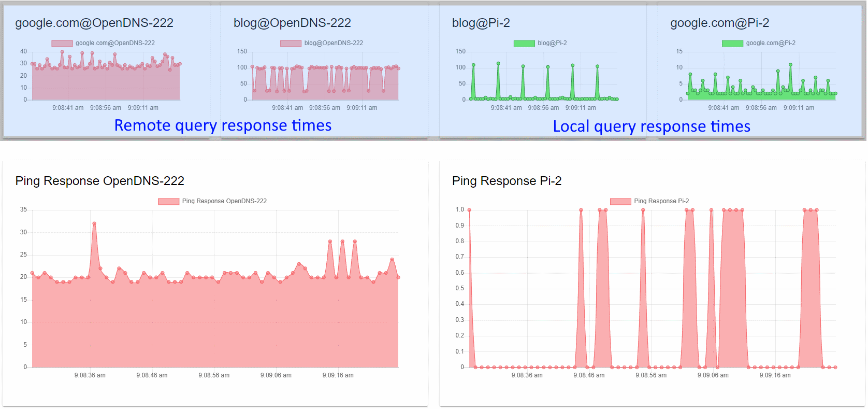Click the google.com@Pi-2 legend label

(x=771, y=43)
